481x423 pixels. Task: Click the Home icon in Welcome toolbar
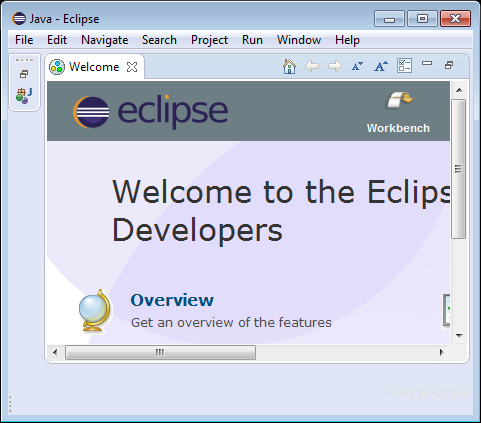tap(289, 66)
